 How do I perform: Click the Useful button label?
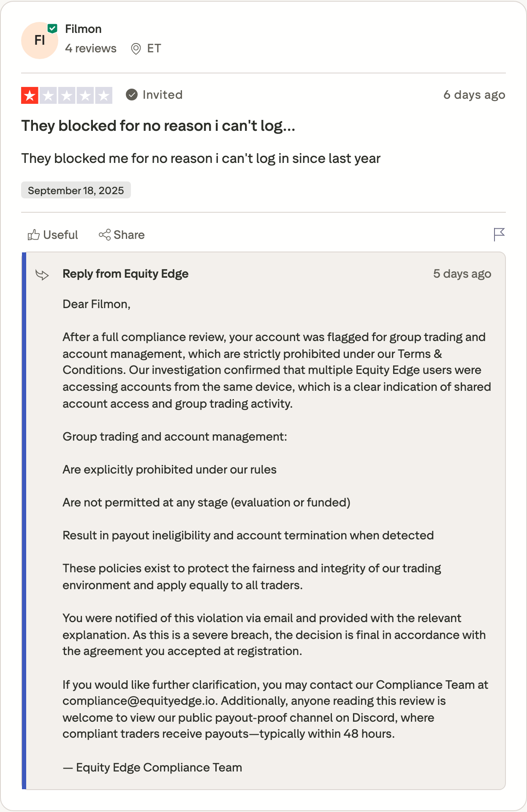click(x=61, y=235)
